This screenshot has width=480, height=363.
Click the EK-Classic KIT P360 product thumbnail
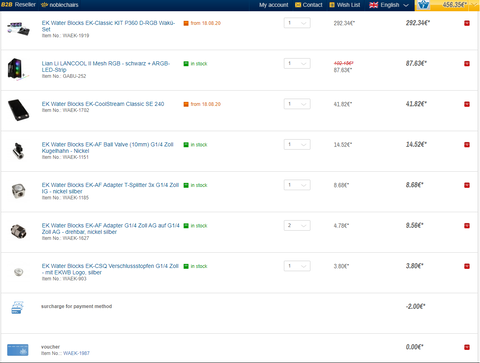coord(18,28)
